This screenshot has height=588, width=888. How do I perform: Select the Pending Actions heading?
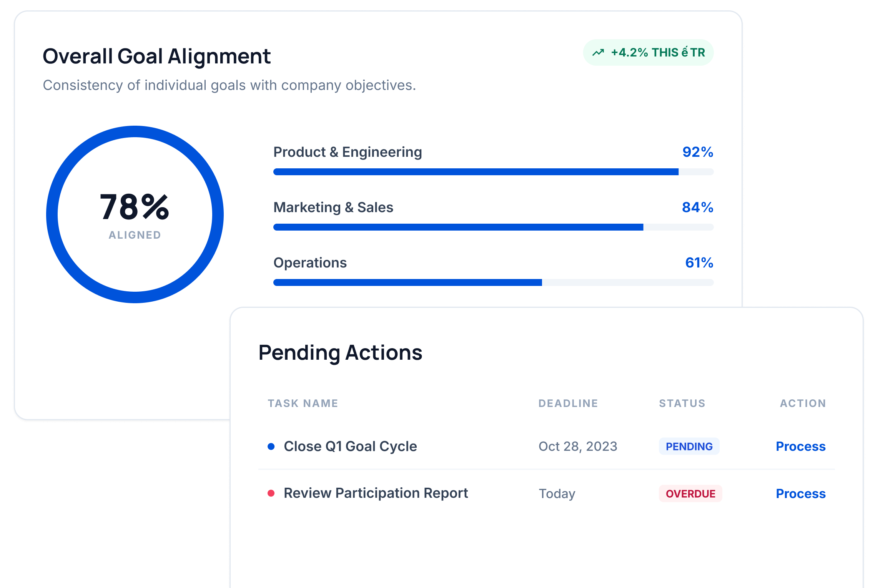(x=341, y=352)
